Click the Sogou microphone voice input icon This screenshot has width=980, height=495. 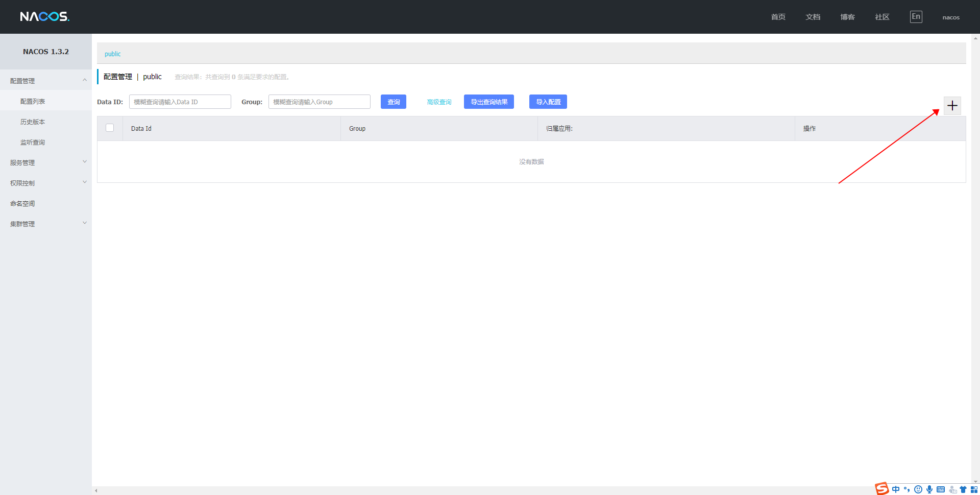[929, 489]
